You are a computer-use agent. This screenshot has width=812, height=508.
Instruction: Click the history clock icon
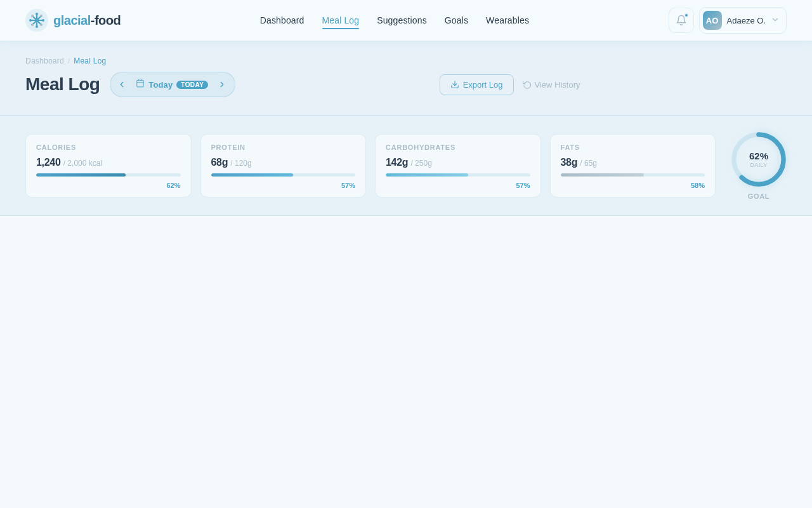527,84
